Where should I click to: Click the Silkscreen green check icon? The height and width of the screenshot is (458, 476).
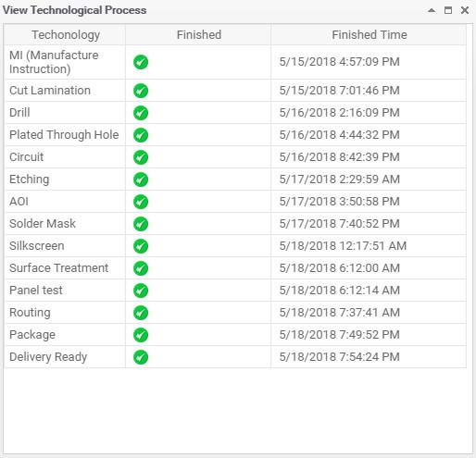coord(141,246)
